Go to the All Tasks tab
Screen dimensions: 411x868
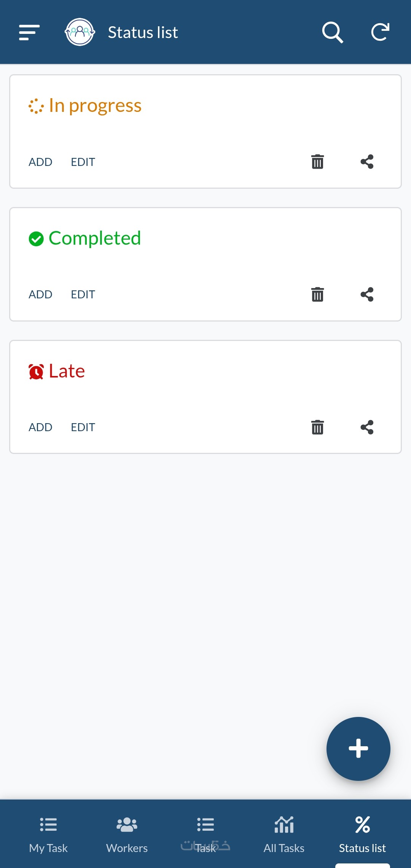284,833
